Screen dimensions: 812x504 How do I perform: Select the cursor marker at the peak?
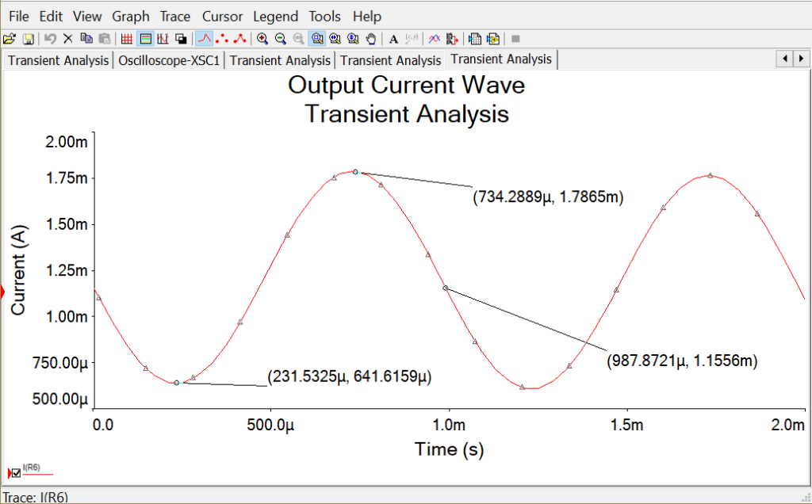(356, 170)
